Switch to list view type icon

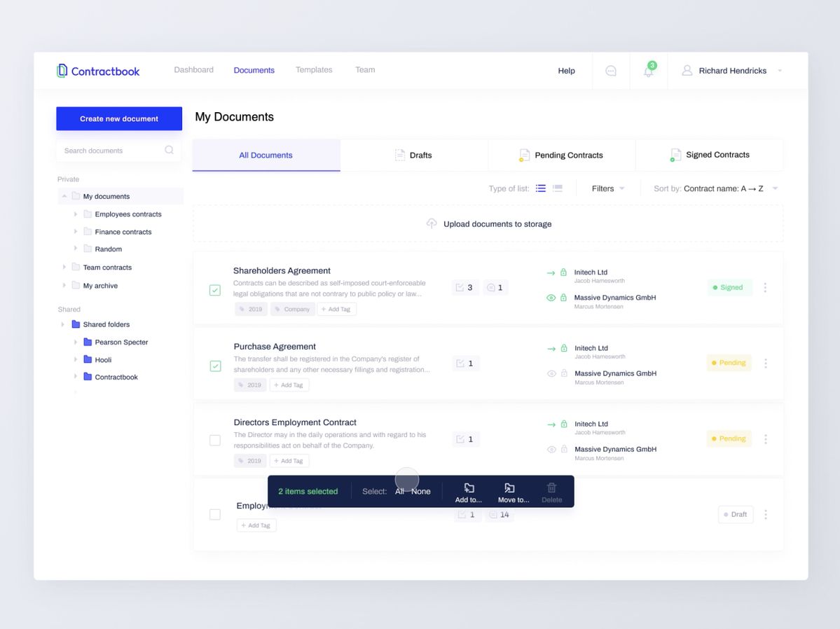541,188
